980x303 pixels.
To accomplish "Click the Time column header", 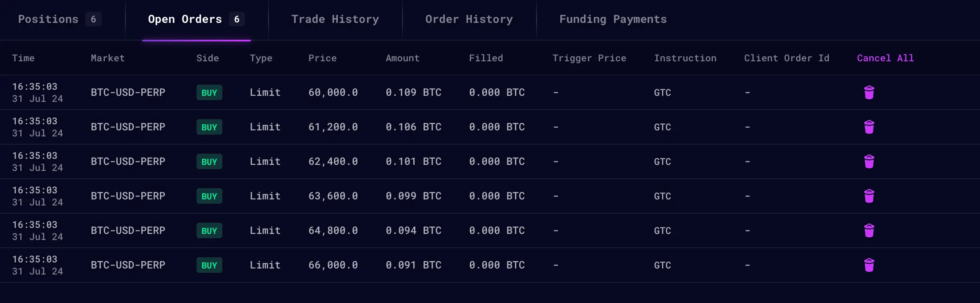I will pos(23,58).
